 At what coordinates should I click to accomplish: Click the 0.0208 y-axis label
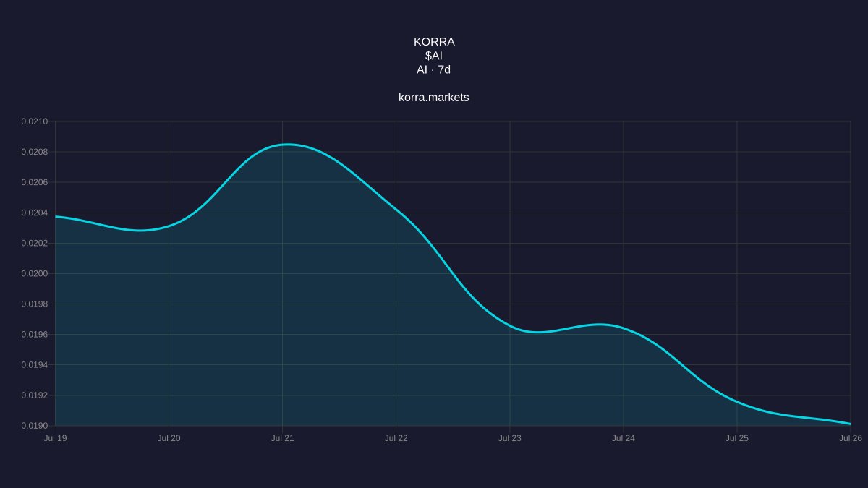pyautogui.click(x=34, y=152)
